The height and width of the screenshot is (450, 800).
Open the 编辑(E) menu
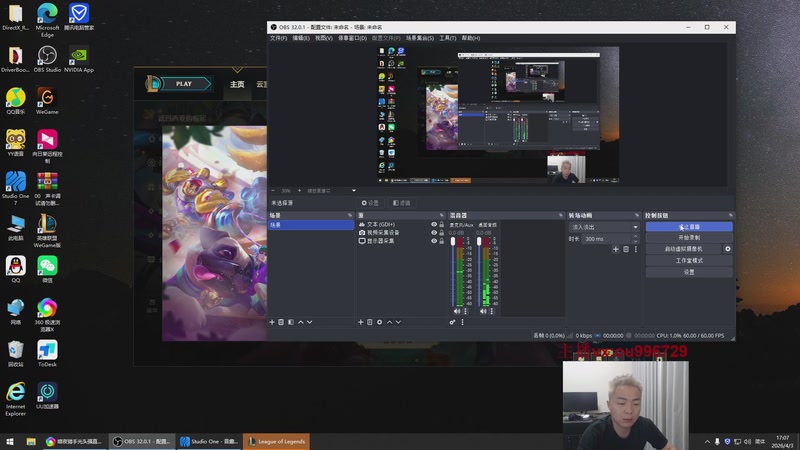(x=301, y=38)
